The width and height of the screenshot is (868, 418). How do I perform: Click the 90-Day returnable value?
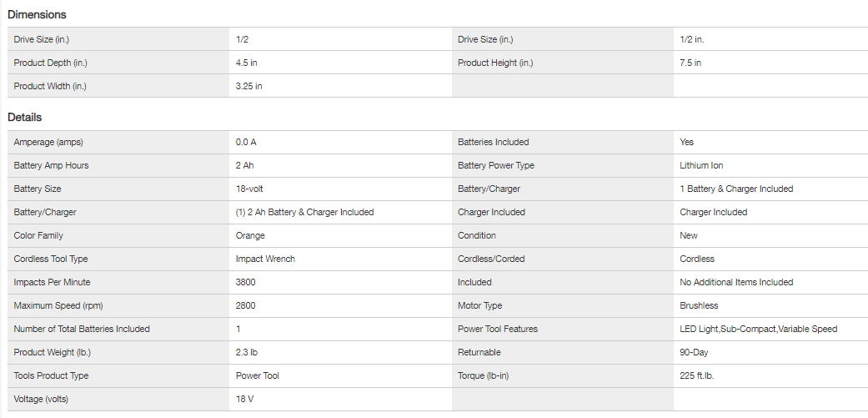pos(694,353)
